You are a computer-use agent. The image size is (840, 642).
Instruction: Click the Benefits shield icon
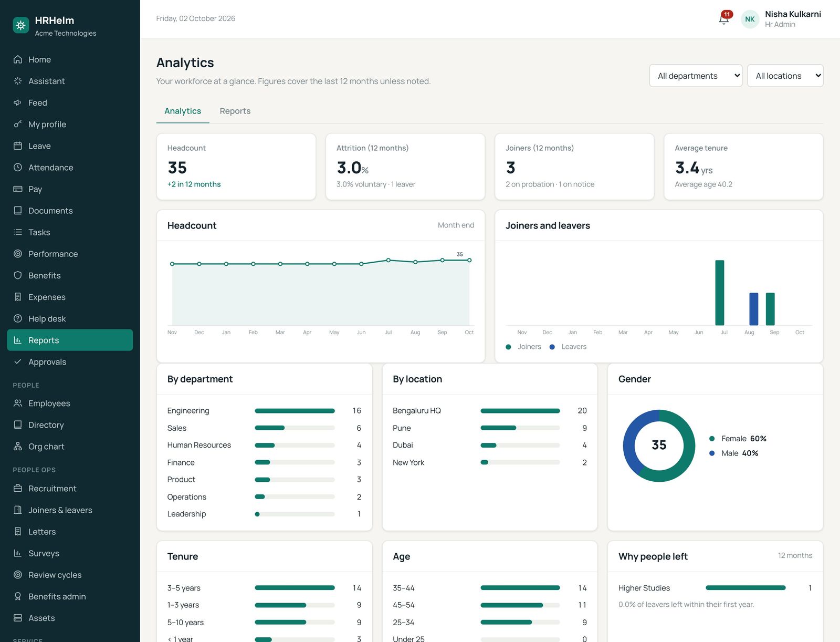pyautogui.click(x=18, y=275)
